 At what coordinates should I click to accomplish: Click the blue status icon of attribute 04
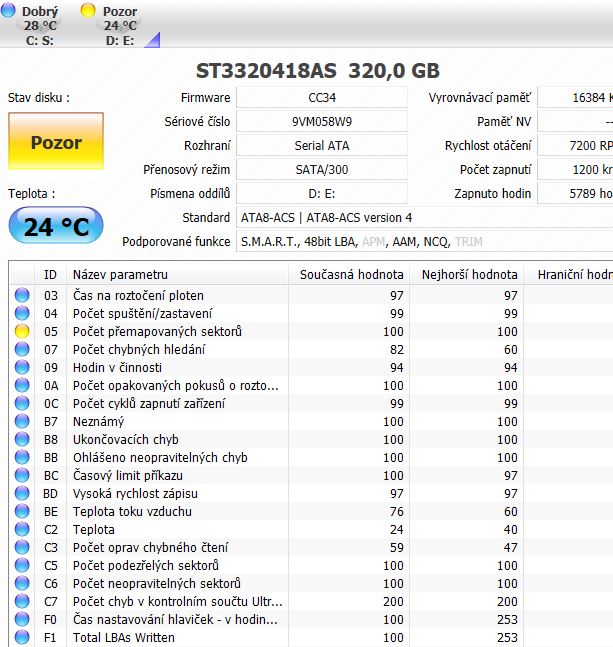22,313
